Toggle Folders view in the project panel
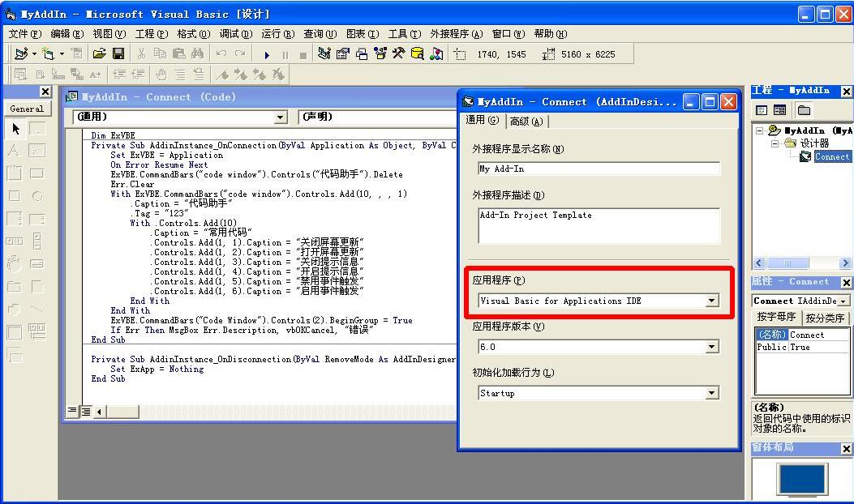The height and width of the screenshot is (504, 854). (x=804, y=110)
